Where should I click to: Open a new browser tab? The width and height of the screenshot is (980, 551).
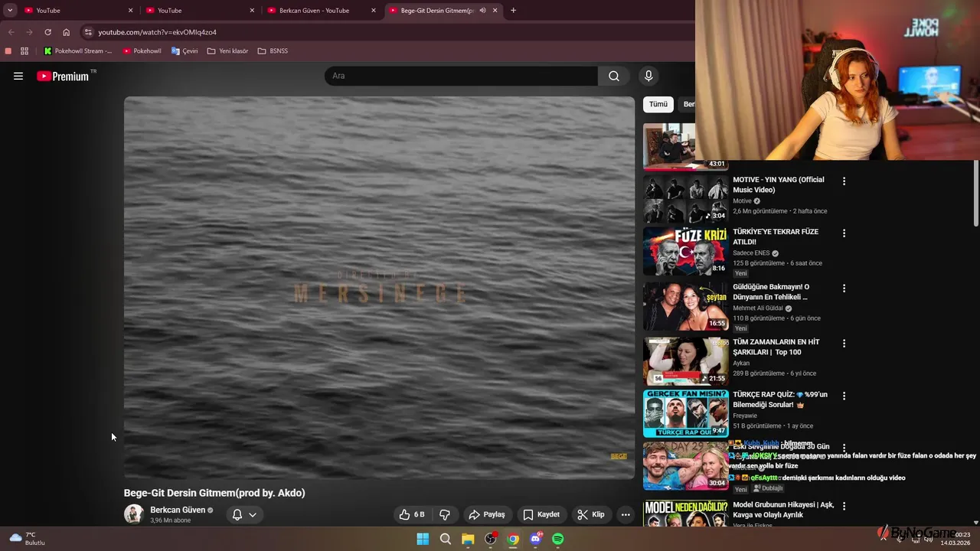pyautogui.click(x=513, y=11)
